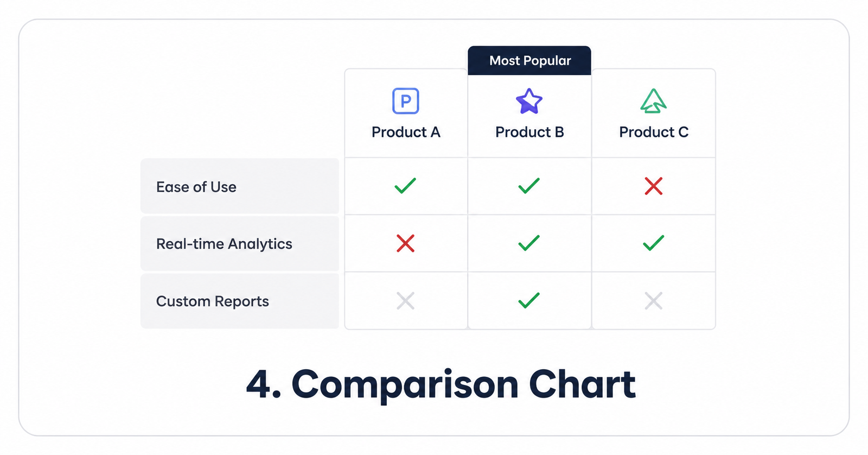
Task: Select the Real-time Analytics row label
Action: [240, 243]
